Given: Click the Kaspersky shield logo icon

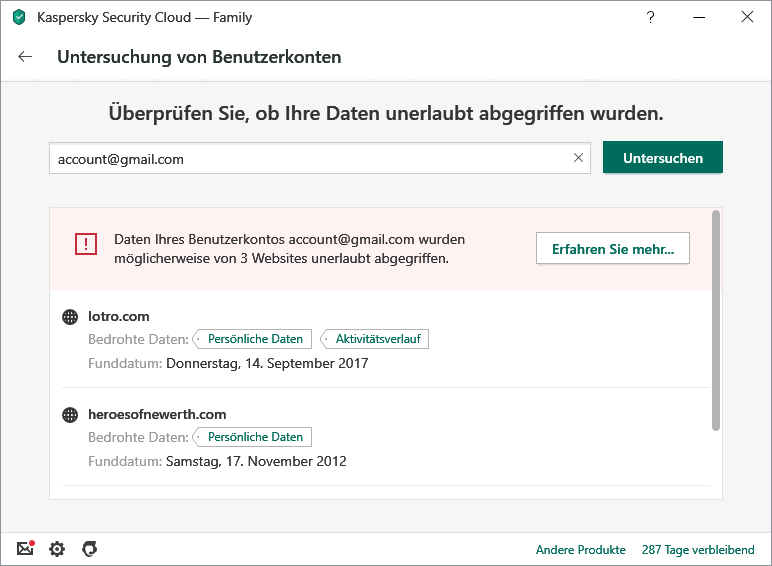Looking at the screenshot, I should pyautogui.click(x=19, y=17).
